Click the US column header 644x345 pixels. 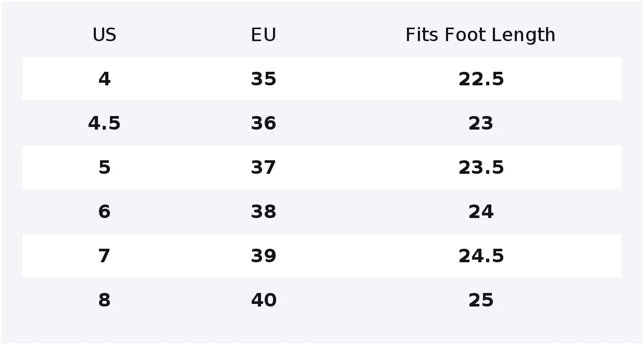click(104, 35)
